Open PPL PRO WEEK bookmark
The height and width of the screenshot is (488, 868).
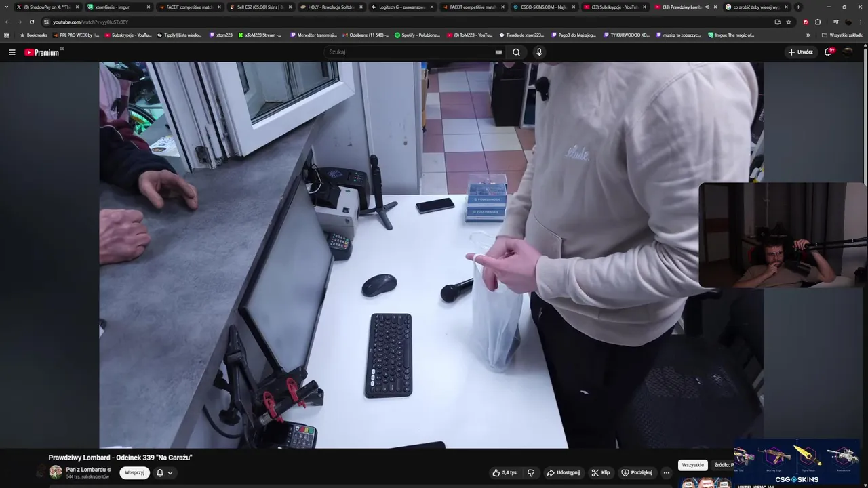point(76,35)
